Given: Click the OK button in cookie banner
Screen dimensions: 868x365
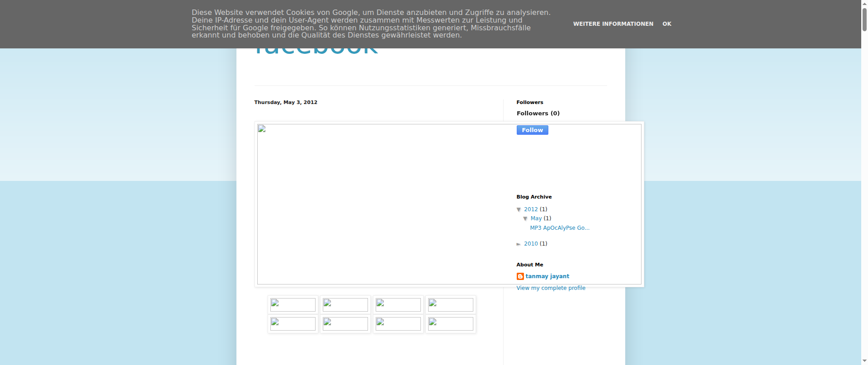Looking at the screenshot, I should [x=667, y=24].
